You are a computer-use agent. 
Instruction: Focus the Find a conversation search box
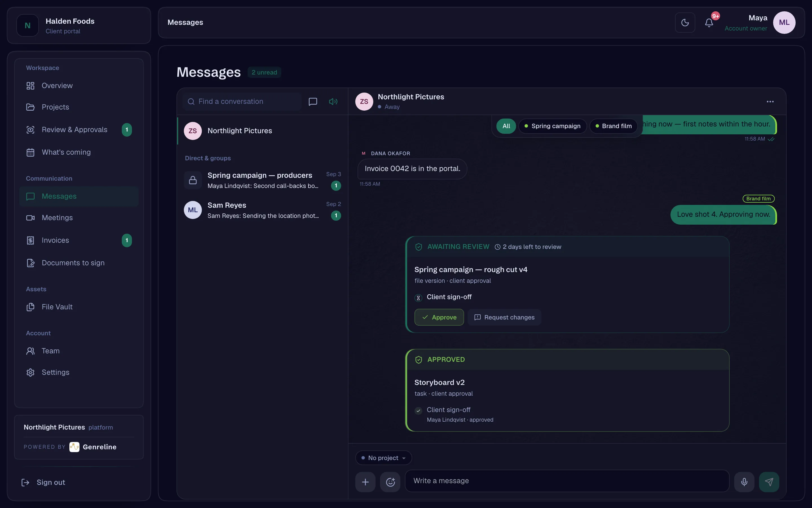242,102
